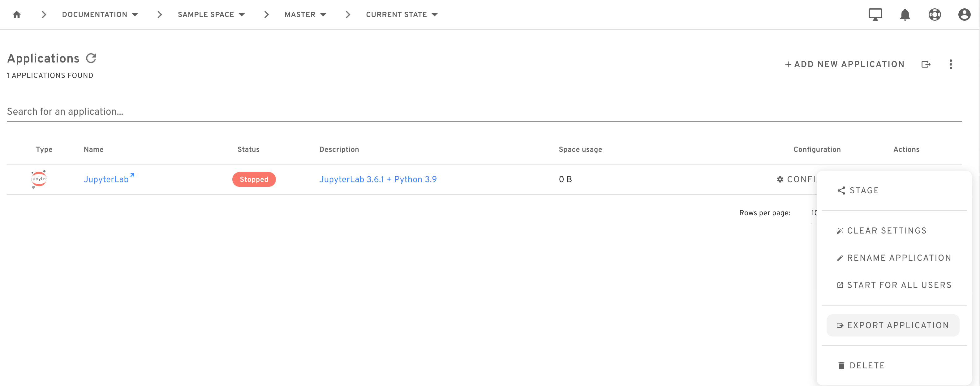This screenshot has width=980, height=386.
Task: Open the notifications bell
Action: 905,15
